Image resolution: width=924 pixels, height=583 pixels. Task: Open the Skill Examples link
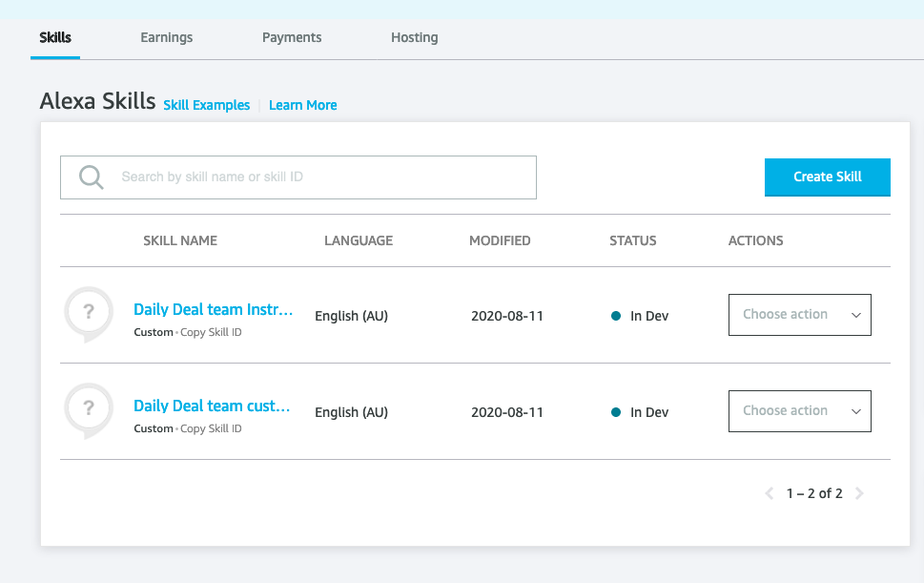(206, 105)
